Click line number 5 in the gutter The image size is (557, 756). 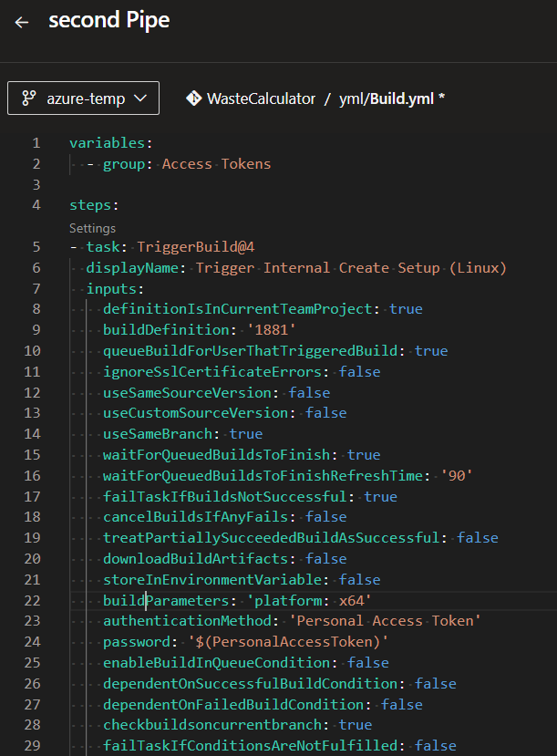(36, 246)
